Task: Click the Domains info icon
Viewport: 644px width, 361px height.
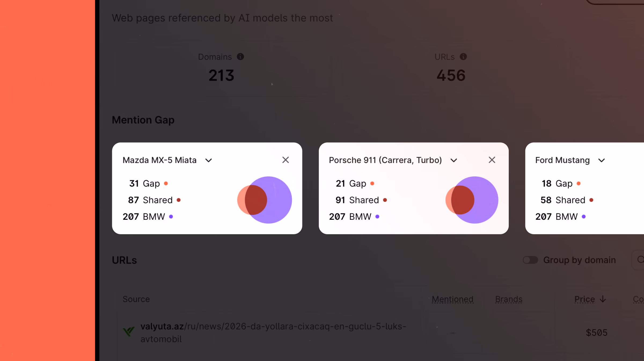Action: point(240,57)
